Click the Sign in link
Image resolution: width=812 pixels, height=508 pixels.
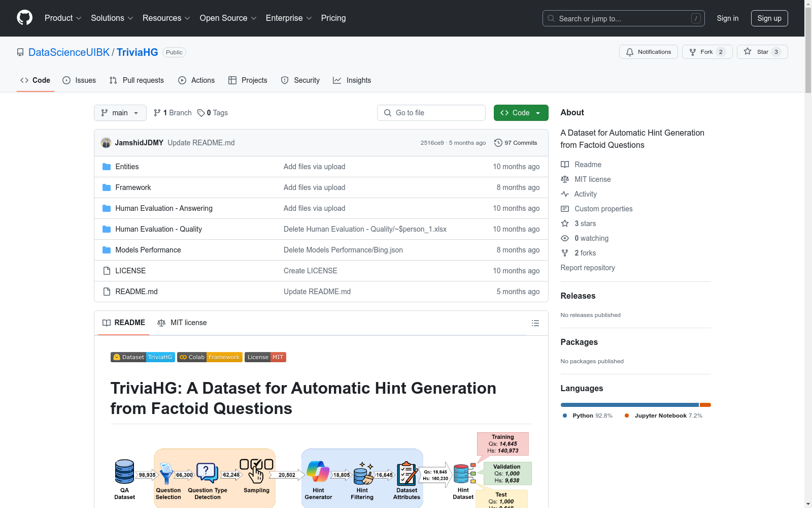pyautogui.click(x=728, y=18)
